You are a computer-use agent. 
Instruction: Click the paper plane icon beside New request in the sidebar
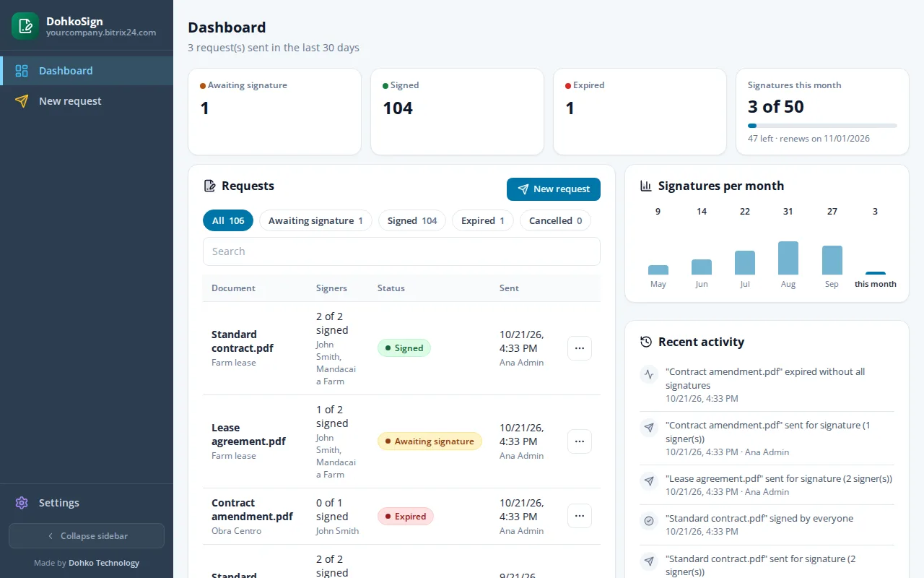pyautogui.click(x=22, y=101)
